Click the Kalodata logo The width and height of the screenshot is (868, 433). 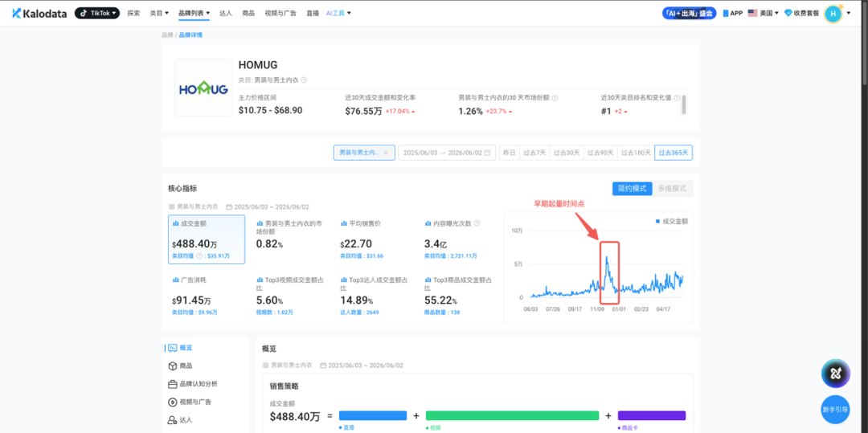41,13
